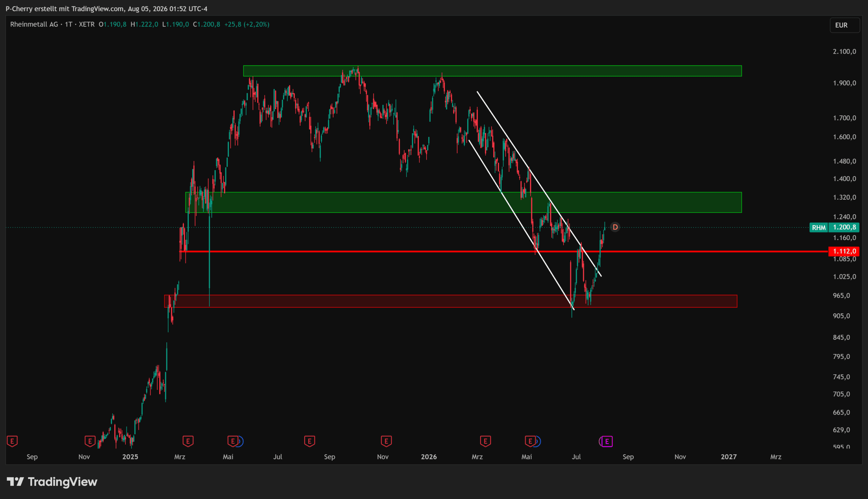Click the earnings E marker above Nov 2025
868x499 pixels.
386,441
